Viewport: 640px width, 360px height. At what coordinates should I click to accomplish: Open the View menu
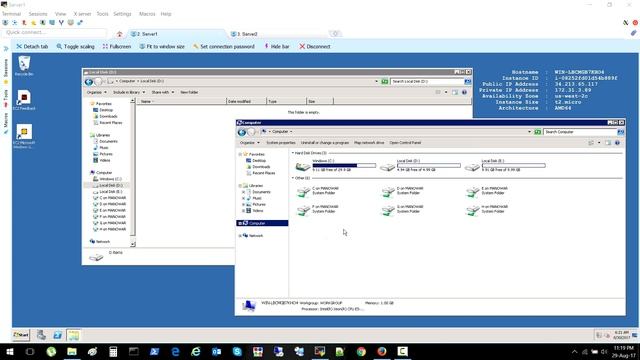coord(60,14)
